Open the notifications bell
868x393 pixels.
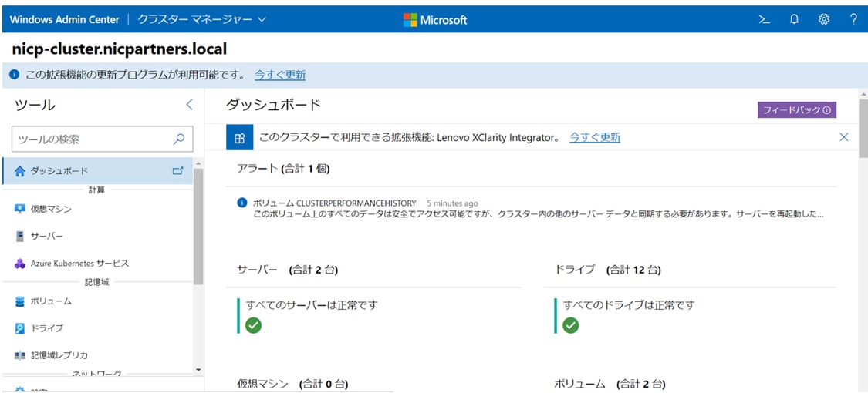(x=794, y=19)
